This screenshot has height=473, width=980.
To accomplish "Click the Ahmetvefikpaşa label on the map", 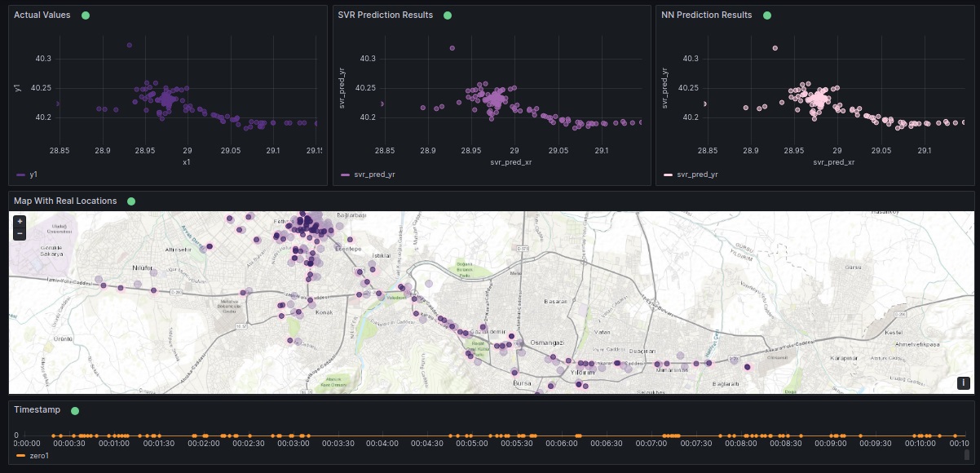I will pyautogui.click(x=918, y=345).
